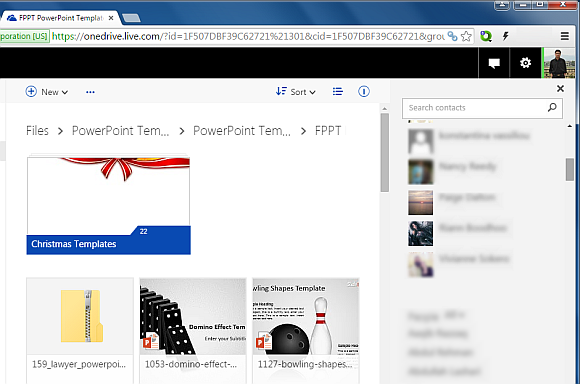The width and height of the screenshot is (580, 384).
Task: Click the lightning bolt extension icon
Action: tap(505, 36)
